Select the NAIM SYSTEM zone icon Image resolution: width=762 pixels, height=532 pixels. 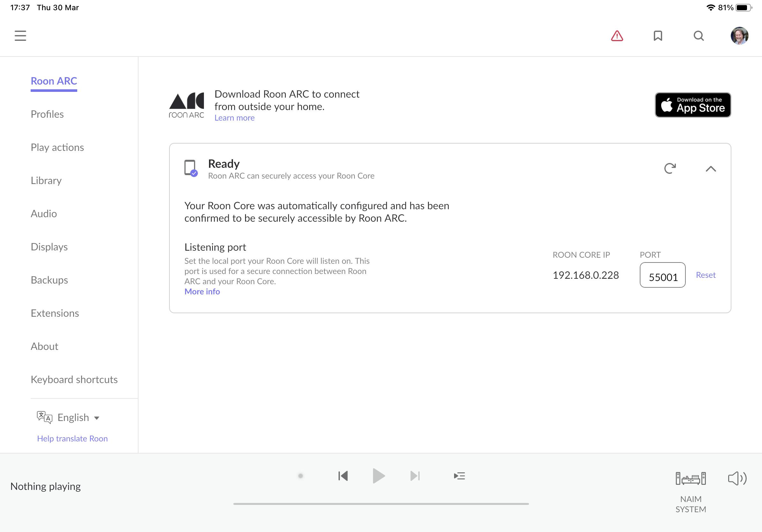(x=690, y=479)
